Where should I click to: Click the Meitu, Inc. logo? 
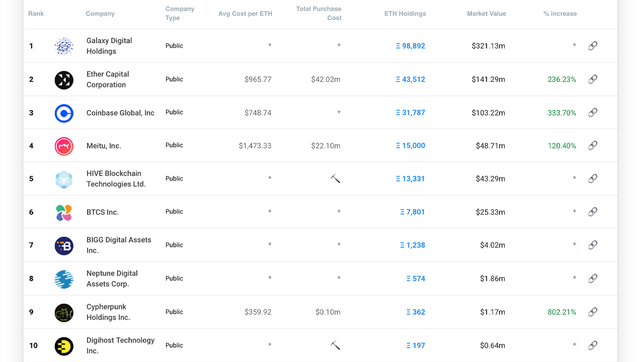[x=64, y=146]
